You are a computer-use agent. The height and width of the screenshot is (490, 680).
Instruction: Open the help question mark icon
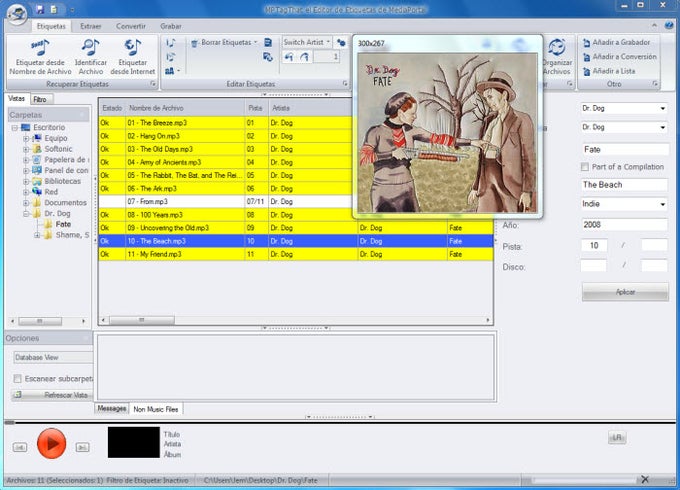point(669,25)
